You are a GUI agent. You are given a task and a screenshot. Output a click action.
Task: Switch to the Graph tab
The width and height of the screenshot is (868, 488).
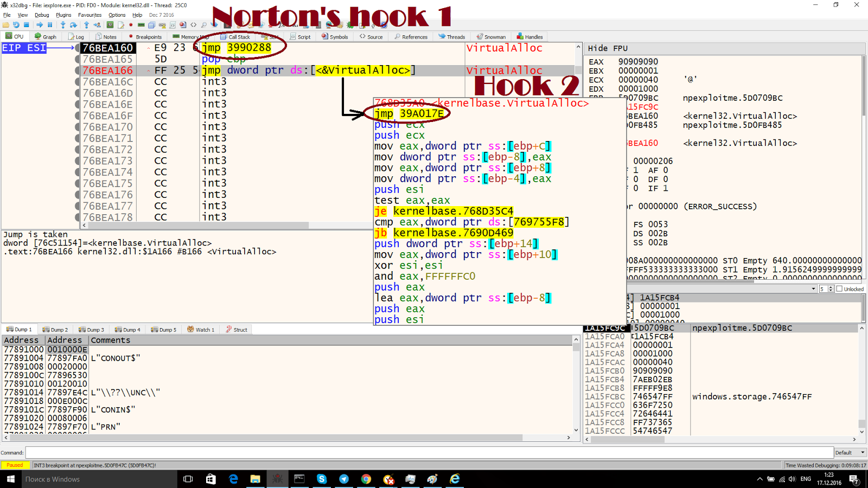click(46, 37)
